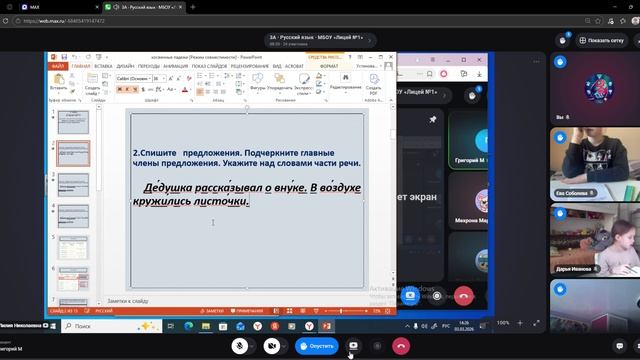Open the font color dropdown arrow
The width and height of the screenshot is (640, 360).
pyautogui.click(x=190, y=90)
